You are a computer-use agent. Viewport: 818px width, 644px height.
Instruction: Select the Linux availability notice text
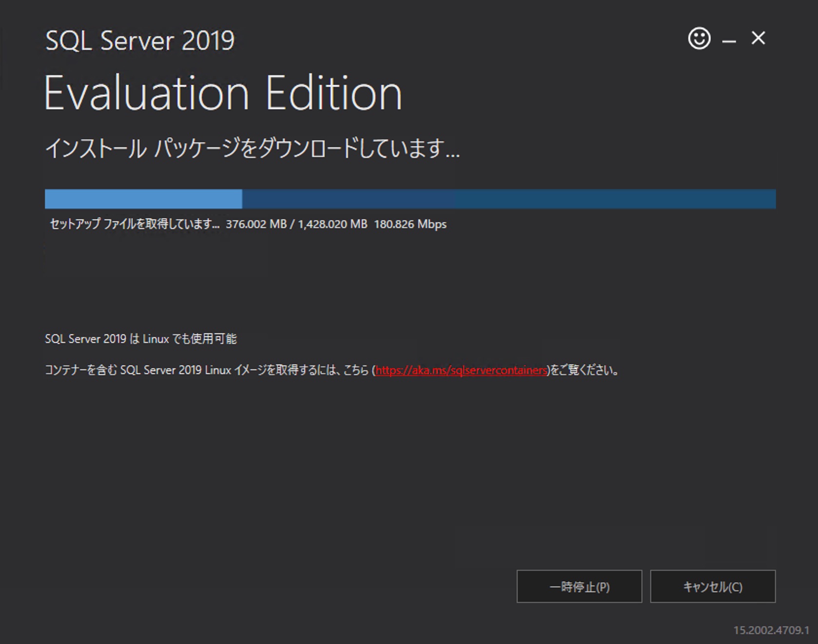tap(141, 339)
